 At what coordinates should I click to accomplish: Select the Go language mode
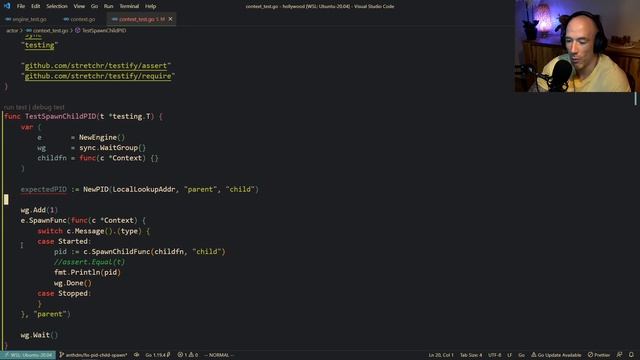tap(522, 355)
